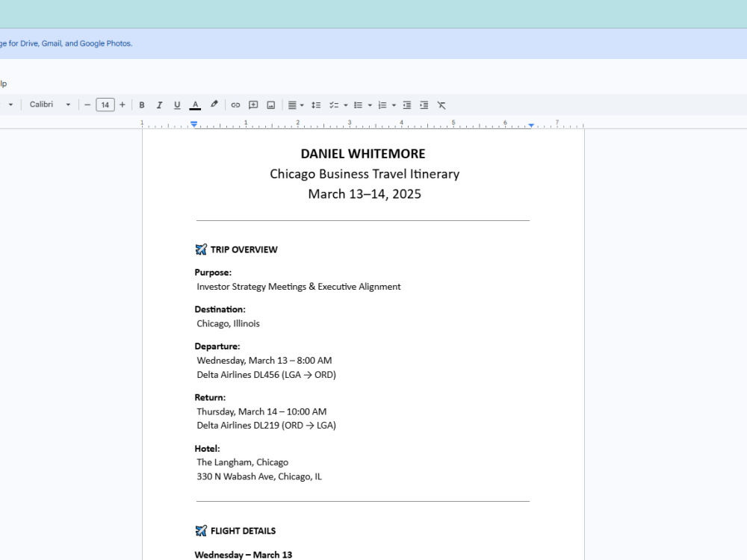Click the bulleted list icon
This screenshot has width=747, height=560.
click(359, 105)
